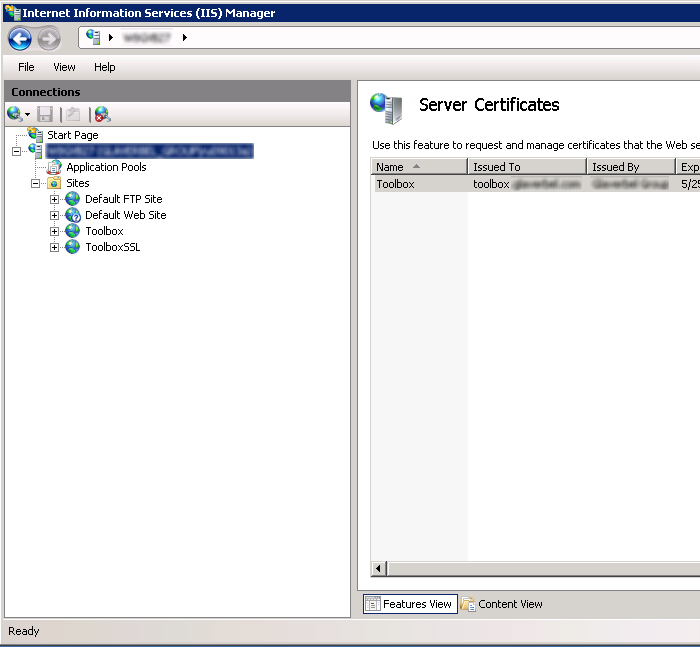Click the Delete Connection icon in Connections toolbar
Image resolution: width=700 pixels, height=647 pixels.
[102, 114]
